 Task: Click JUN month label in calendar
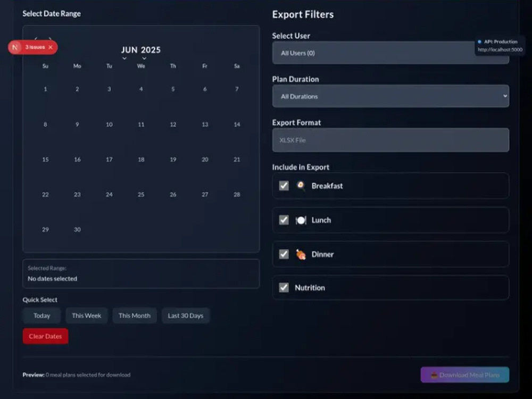click(129, 50)
